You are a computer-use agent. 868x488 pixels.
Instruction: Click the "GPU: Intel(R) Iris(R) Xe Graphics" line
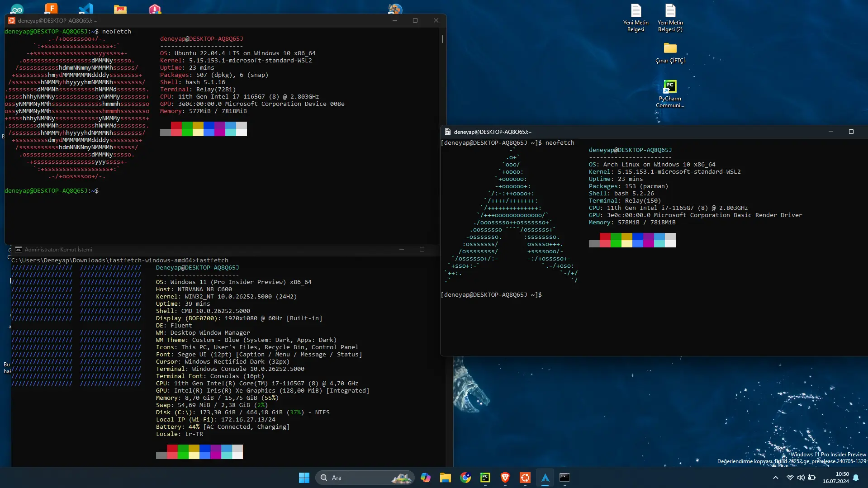tap(263, 391)
